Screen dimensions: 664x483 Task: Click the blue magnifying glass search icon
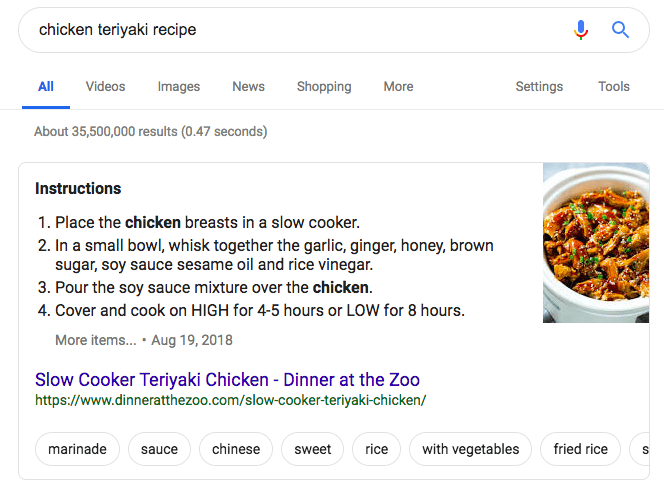click(620, 30)
